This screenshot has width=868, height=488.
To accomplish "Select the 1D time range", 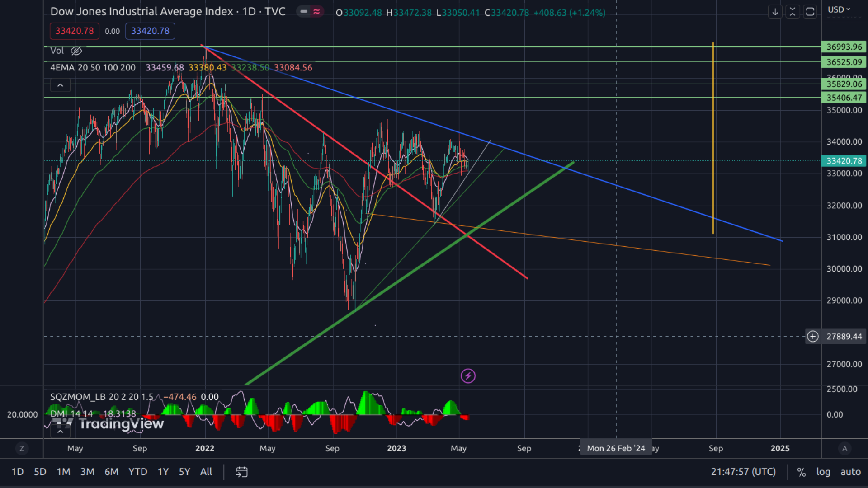I will tap(18, 472).
